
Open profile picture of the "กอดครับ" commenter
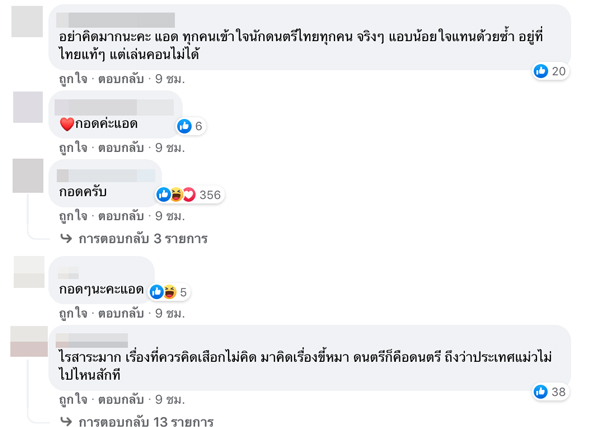click(x=27, y=177)
